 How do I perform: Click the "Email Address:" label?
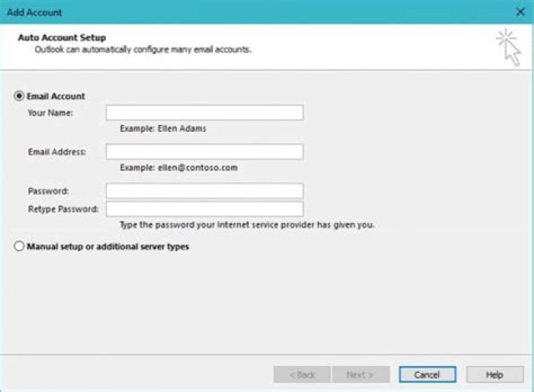point(57,152)
